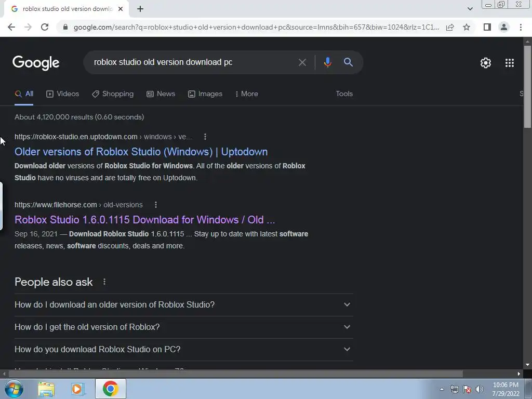
Task: Close the roblox studio search tab
Action: (121, 9)
